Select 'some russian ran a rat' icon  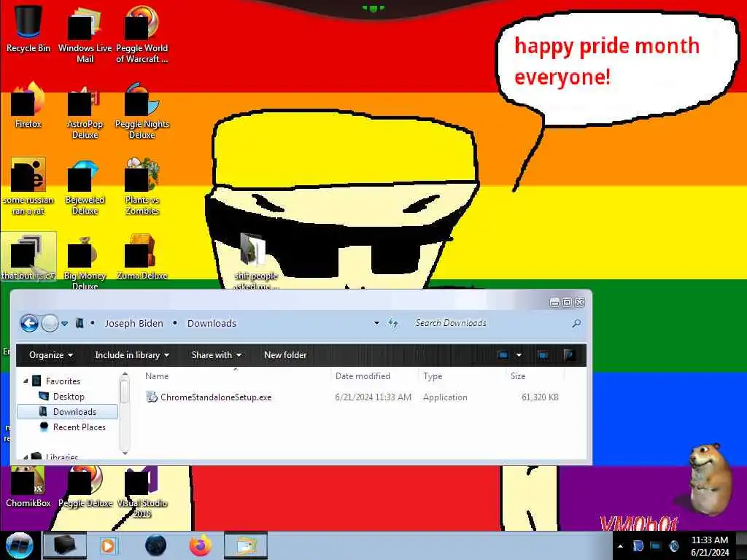click(x=28, y=186)
